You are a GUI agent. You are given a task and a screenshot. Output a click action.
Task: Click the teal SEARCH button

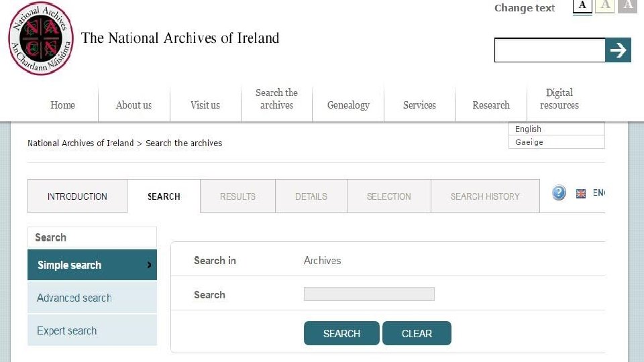tap(341, 333)
